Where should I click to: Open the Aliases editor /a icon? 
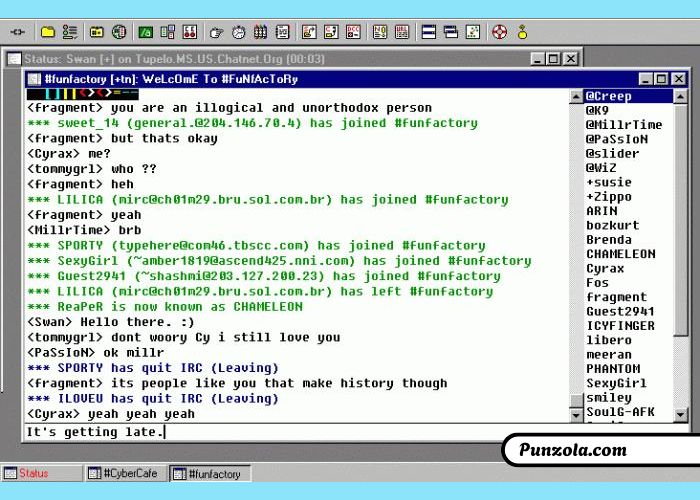(x=145, y=32)
